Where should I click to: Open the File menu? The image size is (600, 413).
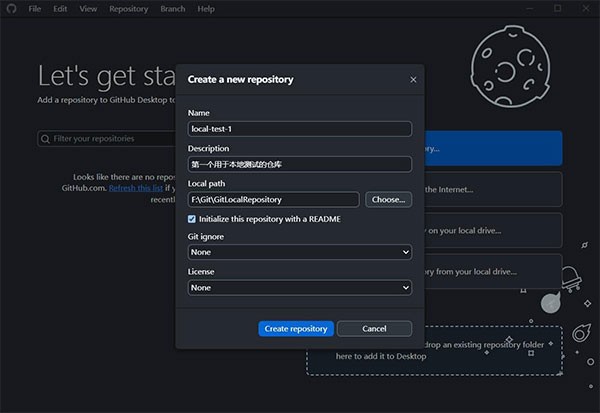coord(34,9)
